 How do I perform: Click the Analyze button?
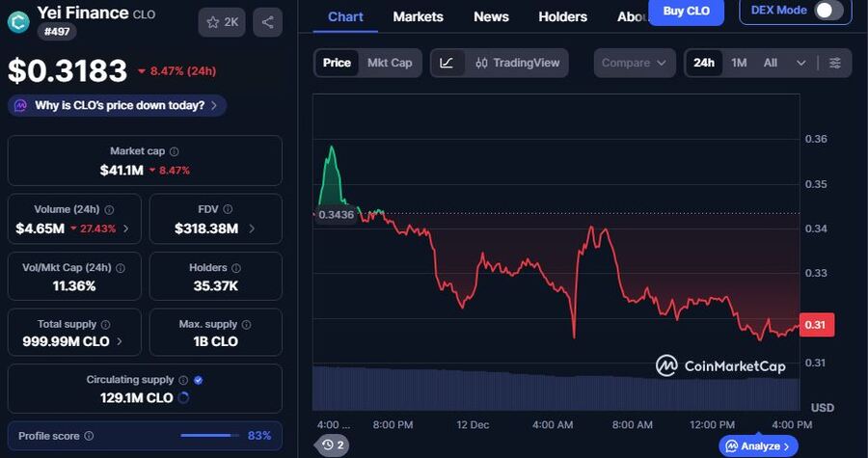coord(758,445)
